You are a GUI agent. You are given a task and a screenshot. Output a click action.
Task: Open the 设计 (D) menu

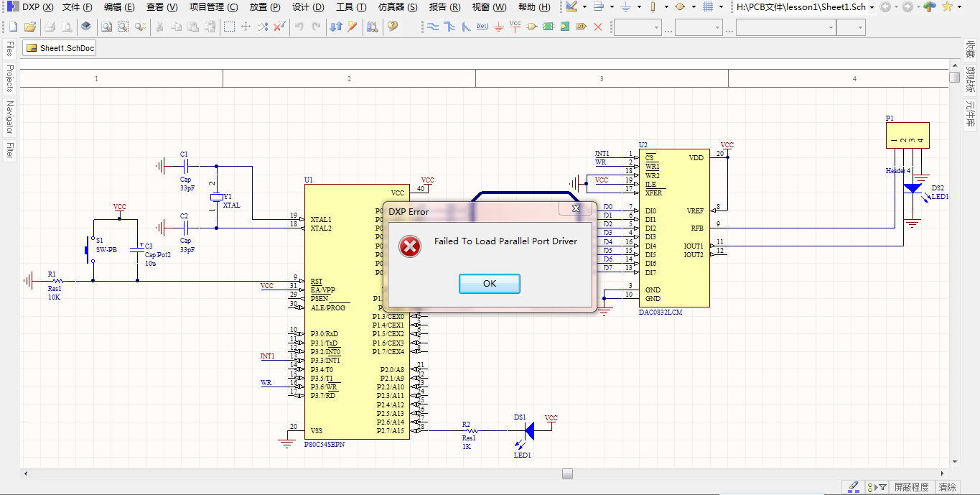point(308,7)
